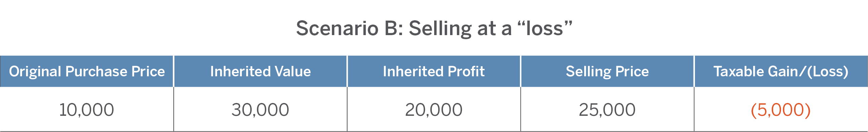Select the Original Purchase Price column header
The width and height of the screenshot is (868, 132).
(87, 71)
